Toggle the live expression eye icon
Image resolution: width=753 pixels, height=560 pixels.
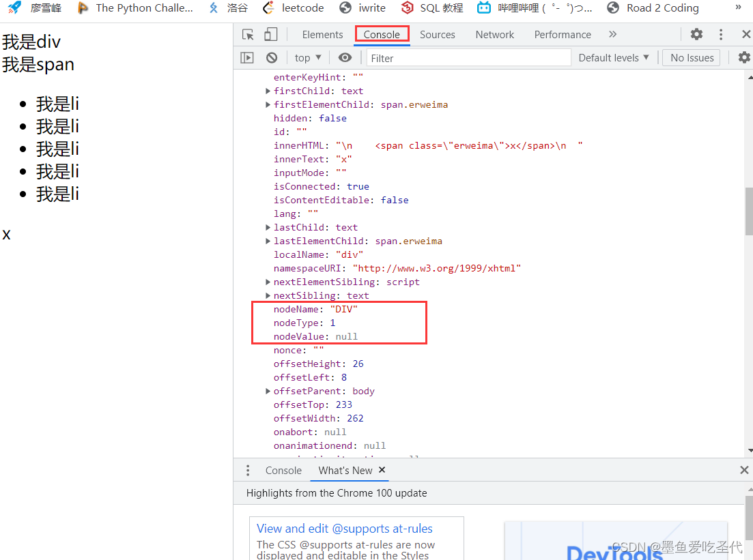(x=345, y=57)
